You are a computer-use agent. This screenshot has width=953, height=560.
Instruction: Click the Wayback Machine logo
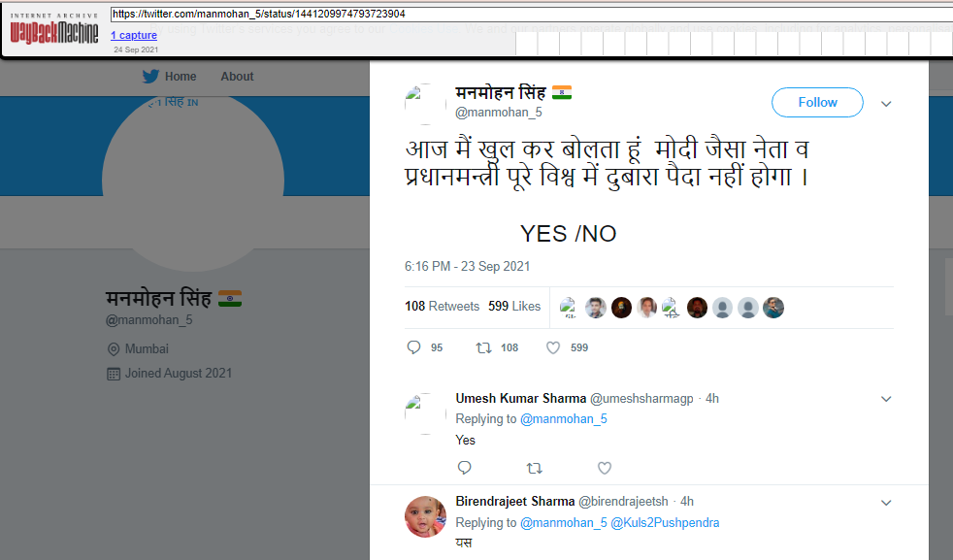[x=54, y=29]
